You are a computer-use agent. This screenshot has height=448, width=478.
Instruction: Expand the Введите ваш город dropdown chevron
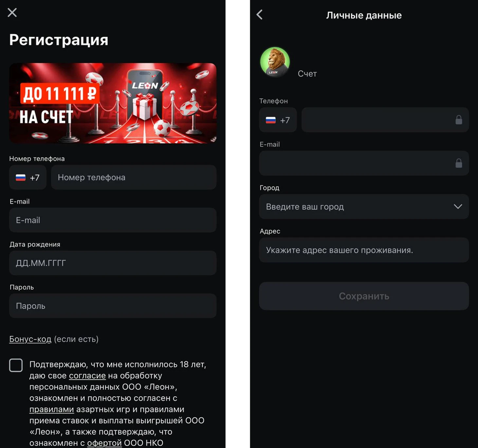[458, 207]
